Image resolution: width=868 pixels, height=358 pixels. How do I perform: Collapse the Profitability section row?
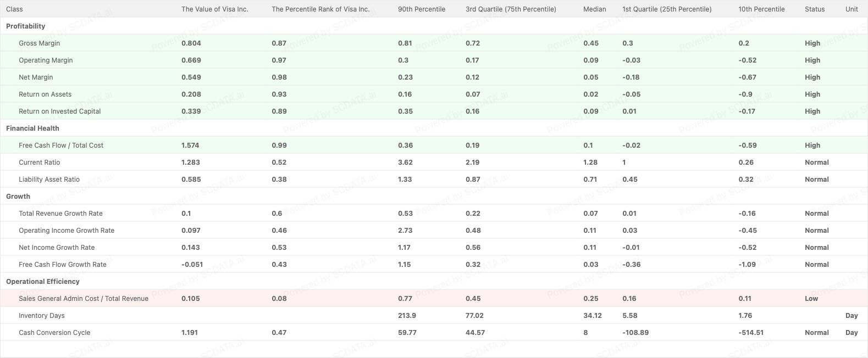pos(26,26)
